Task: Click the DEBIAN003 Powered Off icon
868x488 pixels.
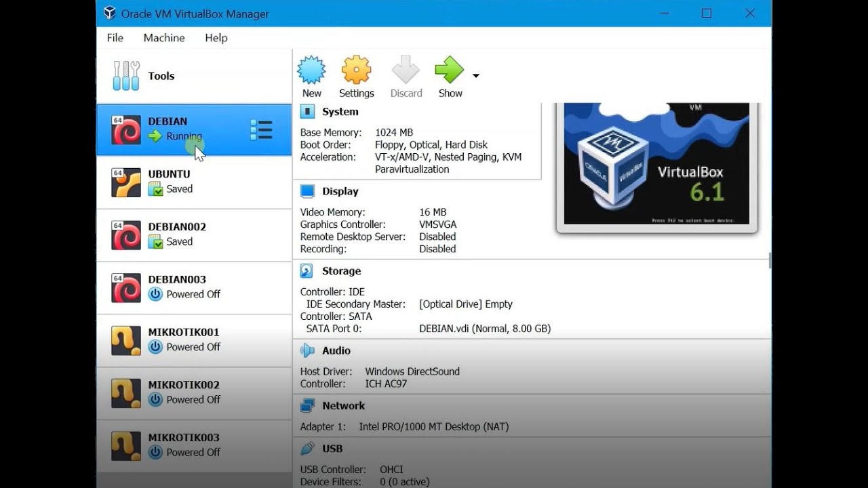Action: coord(156,294)
